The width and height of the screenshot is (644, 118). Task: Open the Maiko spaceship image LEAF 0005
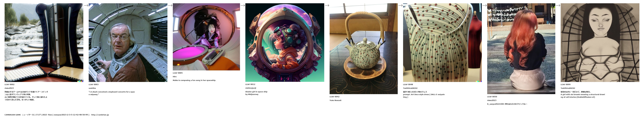coord(206,37)
